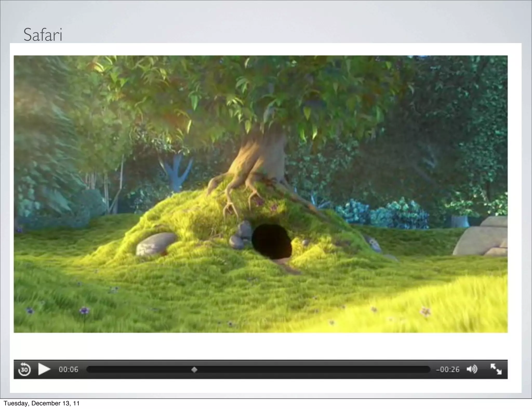Enter fullscreen with the diagonal arrows icon
532x409 pixels.
496,369
